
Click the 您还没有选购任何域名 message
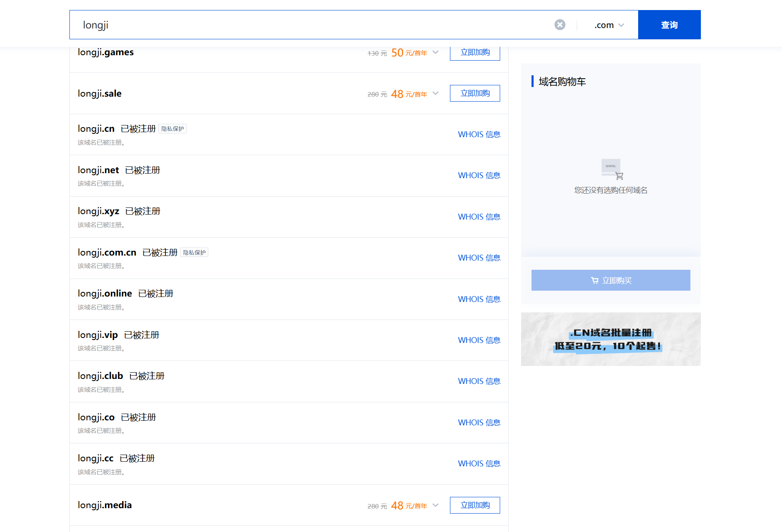611,190
